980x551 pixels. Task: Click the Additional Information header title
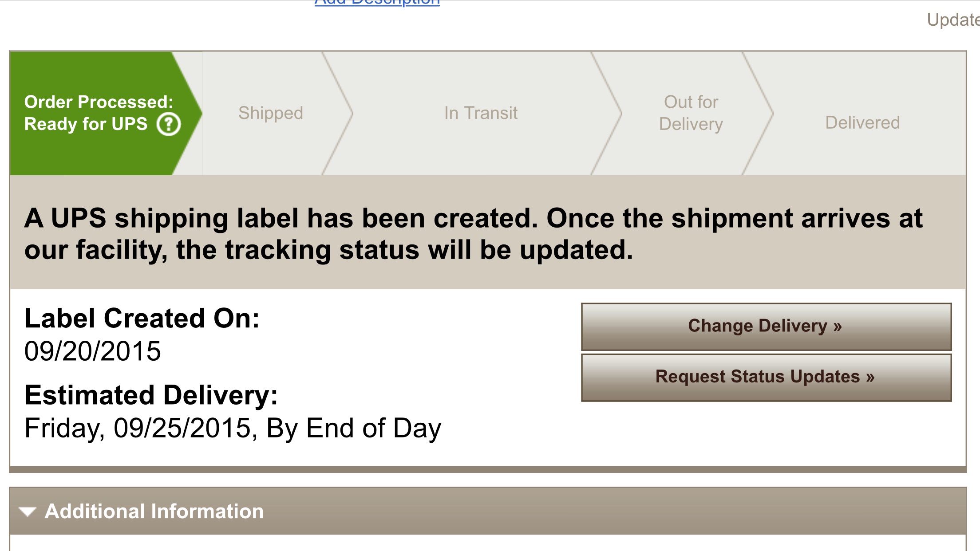point(154,511)
